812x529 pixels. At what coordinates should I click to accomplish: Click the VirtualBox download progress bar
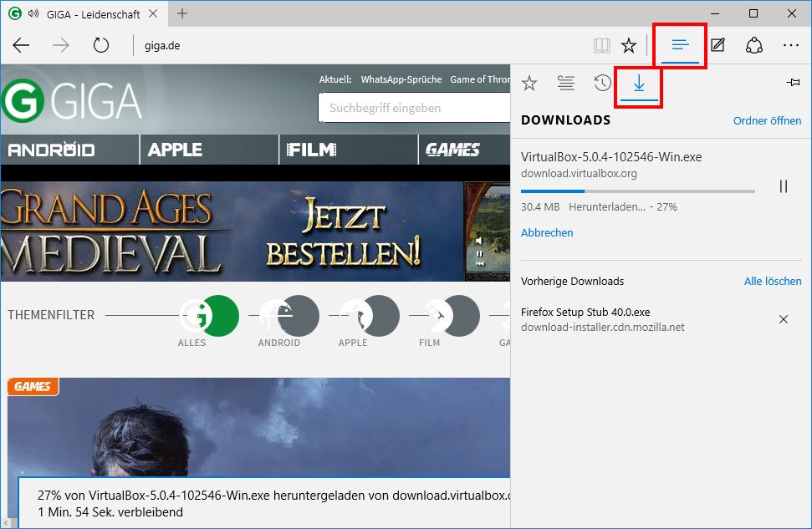(637, 191)
